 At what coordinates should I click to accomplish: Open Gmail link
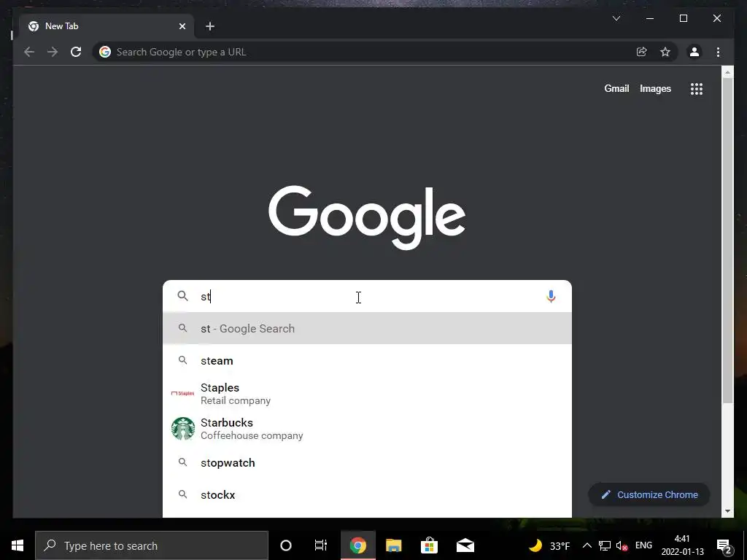[616, 88]
